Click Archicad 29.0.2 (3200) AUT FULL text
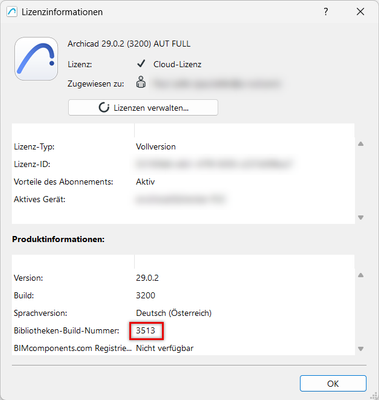379x400 pixels. pos(129,44)
